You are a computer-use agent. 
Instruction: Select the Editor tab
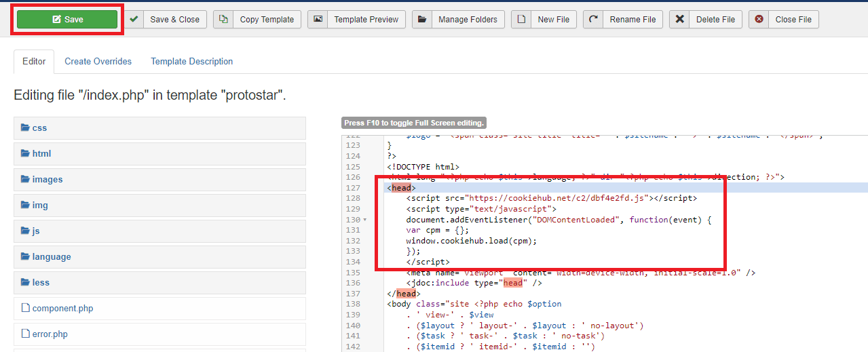coord(34,61)
